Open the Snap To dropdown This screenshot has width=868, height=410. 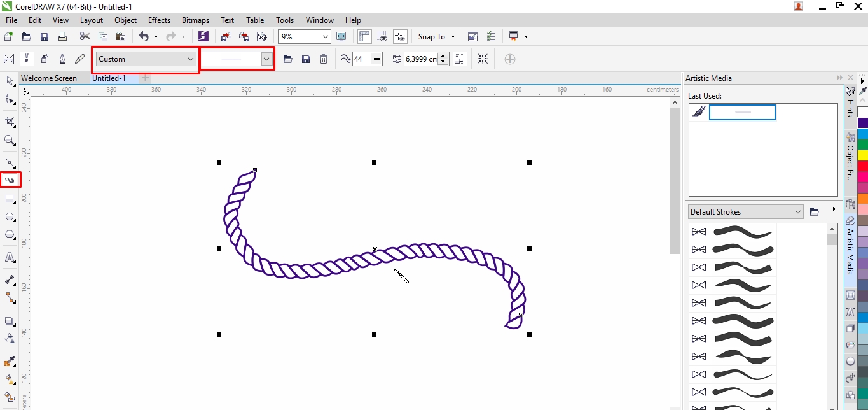point(437,37)
